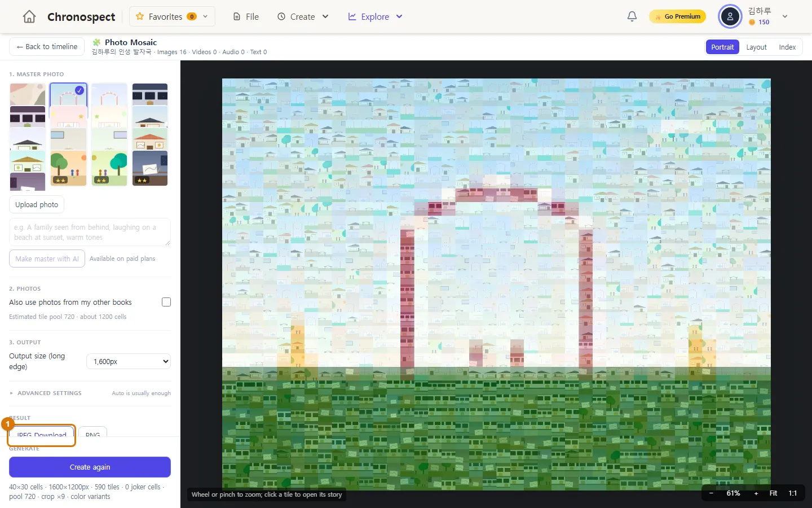
Task: Zoom in with the plus button
Action: click(x=756, y=493)
